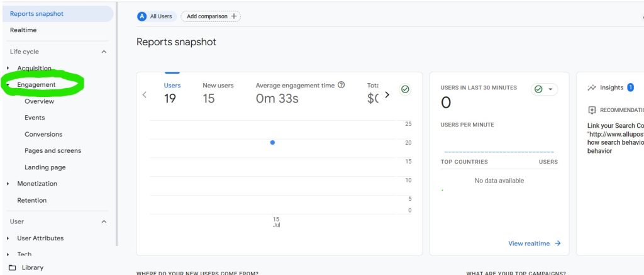Select User Attributes menu item

40,238
